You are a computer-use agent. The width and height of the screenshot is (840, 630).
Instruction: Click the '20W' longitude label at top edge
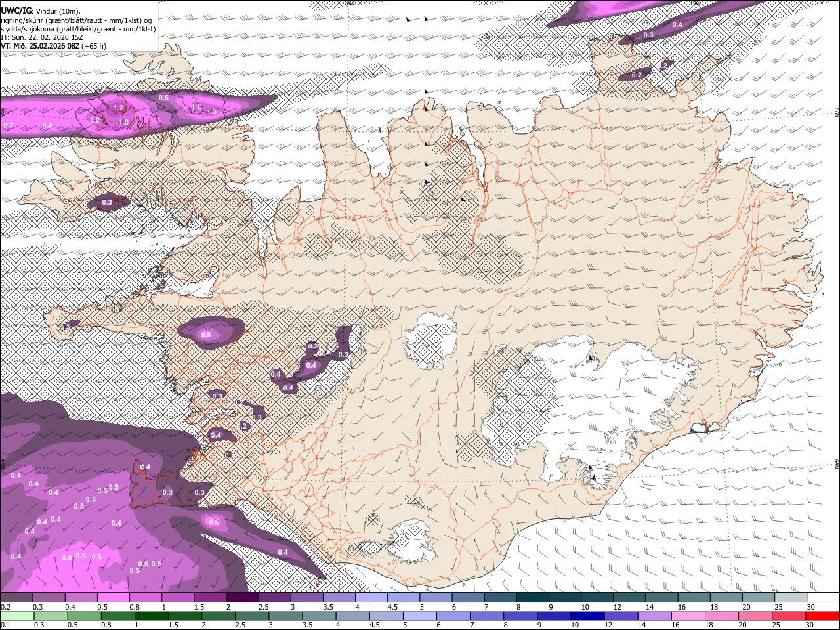[x=349, y=3]
